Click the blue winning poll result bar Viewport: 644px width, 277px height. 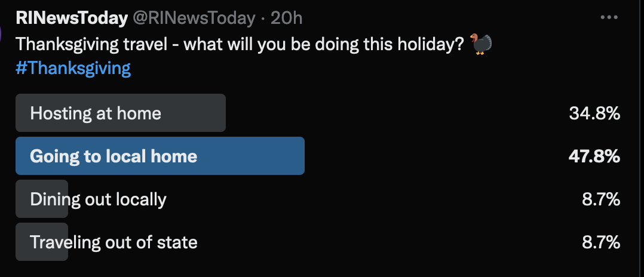tap(251, 156)
